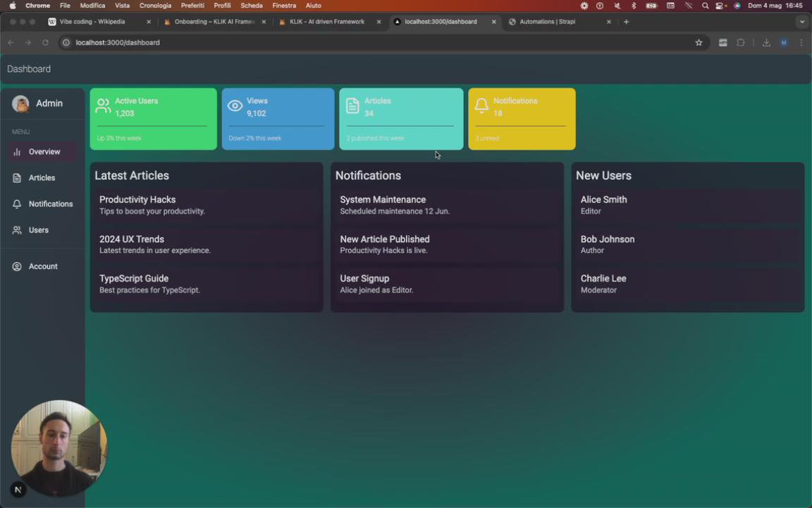Select new user Alice Smith
This screenshot has width=812, height=508.
coord(688,205)
